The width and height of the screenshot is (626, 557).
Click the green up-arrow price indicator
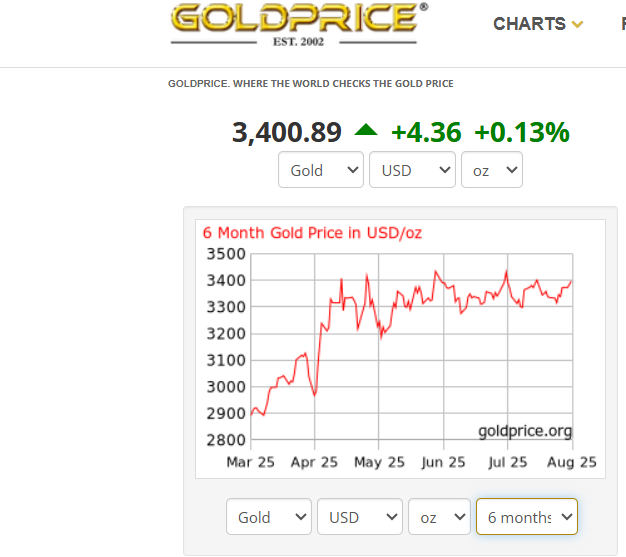pos(366,130)
